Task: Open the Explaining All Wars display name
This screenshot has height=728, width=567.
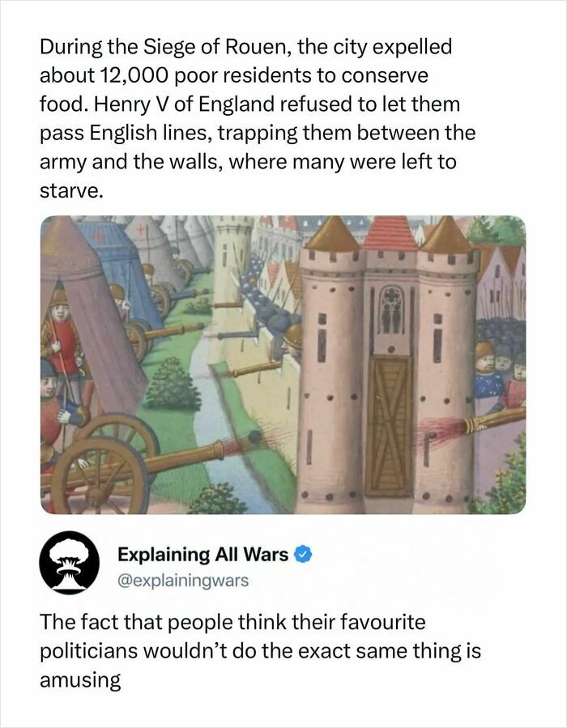Action: (x=202, y=555)
